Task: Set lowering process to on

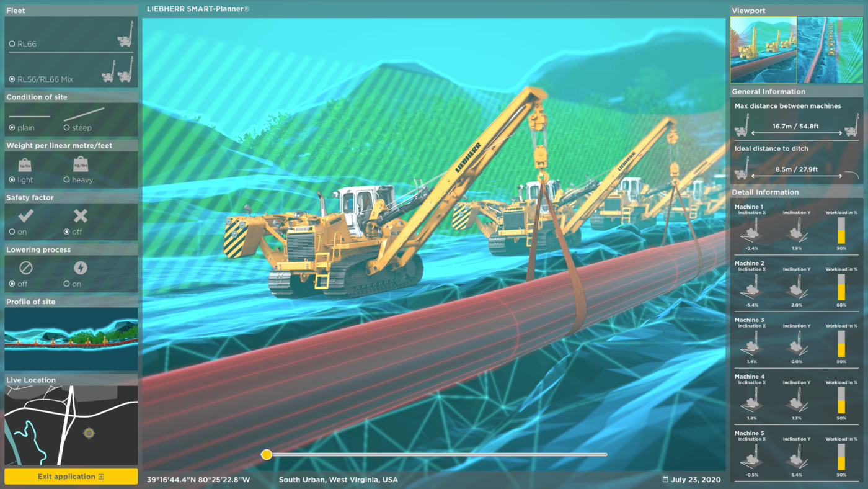Action: tap(66, 284)
